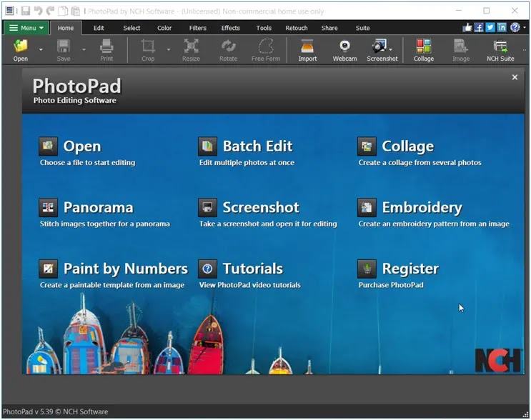Switch to the Edit tab
This screenshot has width=531, height=420.
pos(99,28)
